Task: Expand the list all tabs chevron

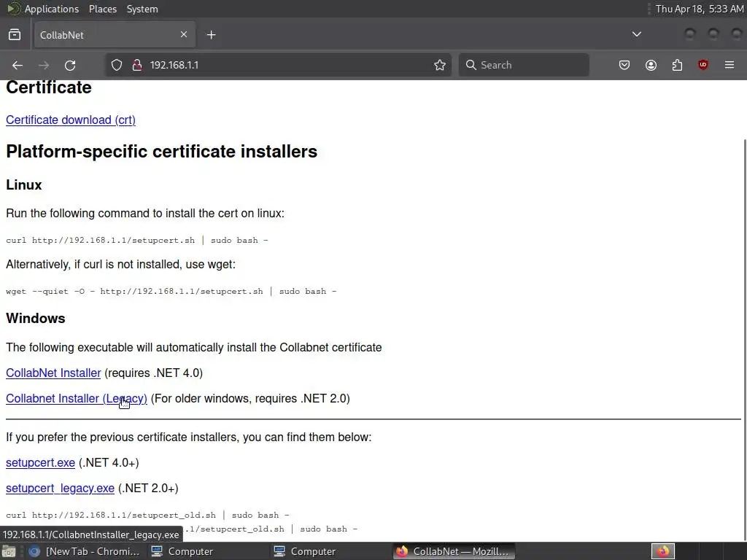Action: pos(636,34)
